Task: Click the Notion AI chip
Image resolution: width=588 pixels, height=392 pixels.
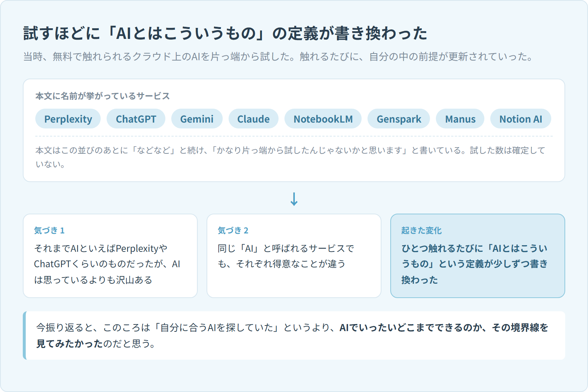Action: click(521, 119)
